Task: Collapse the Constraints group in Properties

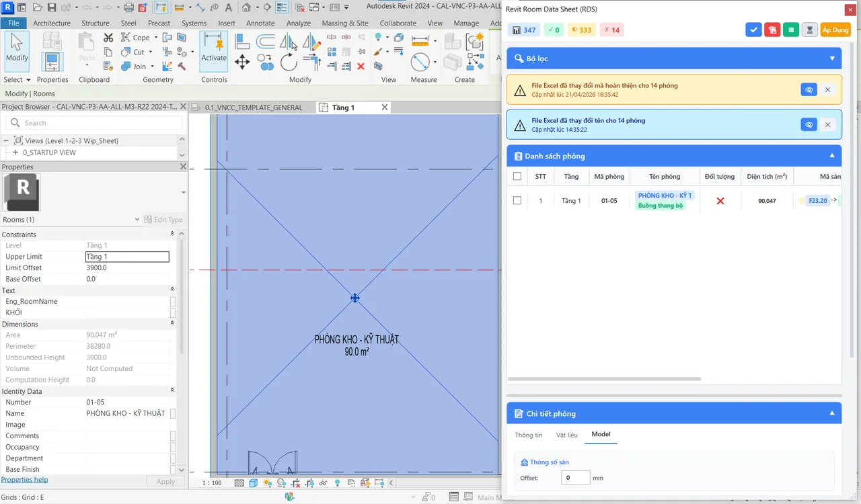Action: tap(172, 235)
